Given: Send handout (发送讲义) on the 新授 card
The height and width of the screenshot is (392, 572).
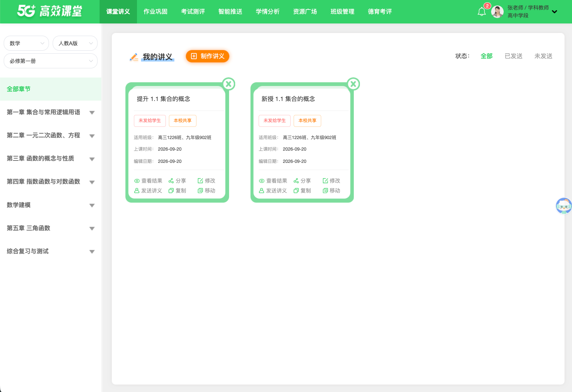Looking at the screenshot, I should point(273,191).
